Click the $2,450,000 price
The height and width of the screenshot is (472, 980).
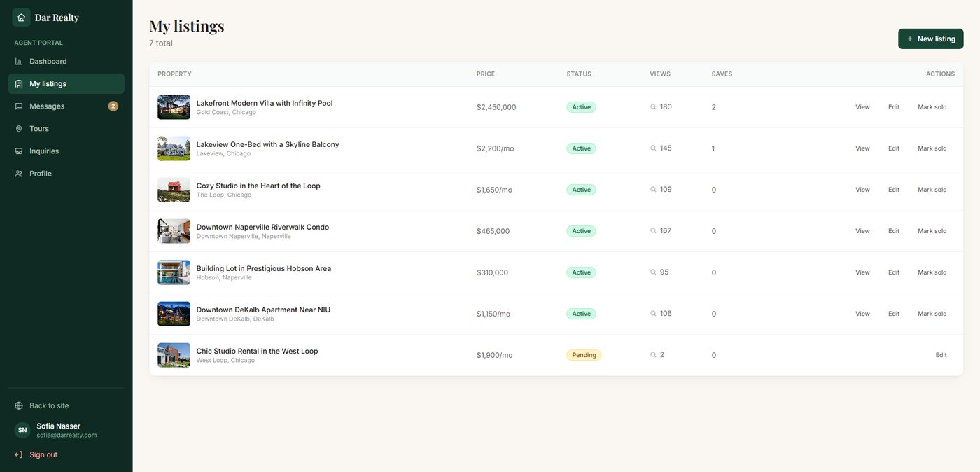point(496,107)
